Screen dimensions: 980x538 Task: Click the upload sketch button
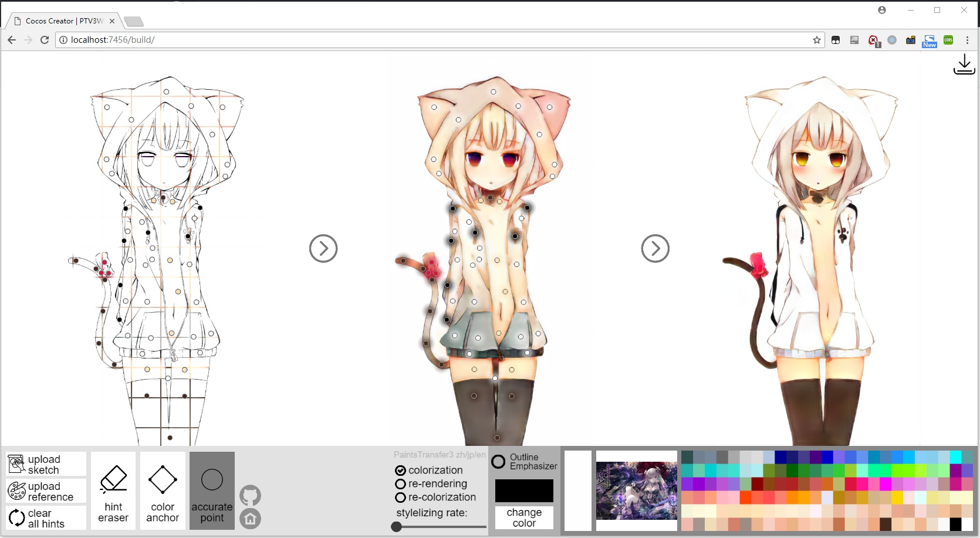pyautogui.click(x=46, y=464)
